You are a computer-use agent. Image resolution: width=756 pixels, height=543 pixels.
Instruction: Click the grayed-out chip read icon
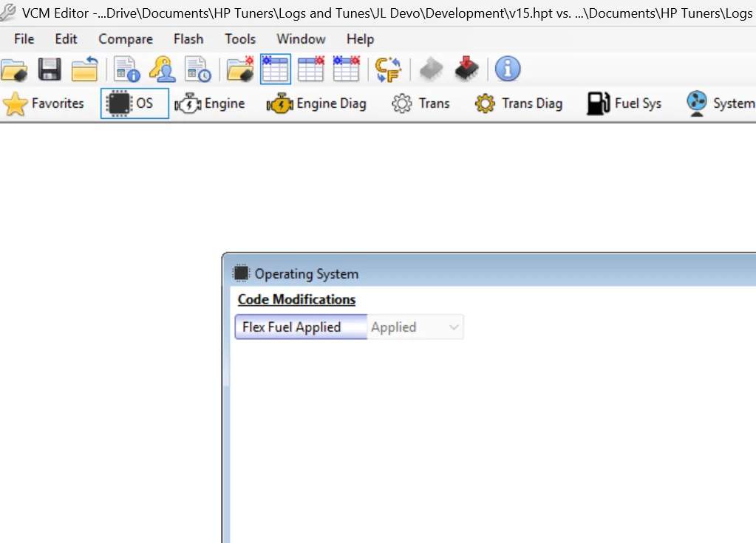click(431, 69)
